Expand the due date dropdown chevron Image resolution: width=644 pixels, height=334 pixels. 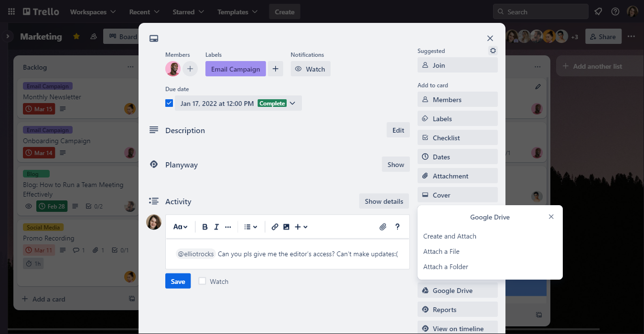tap(292, 104)
